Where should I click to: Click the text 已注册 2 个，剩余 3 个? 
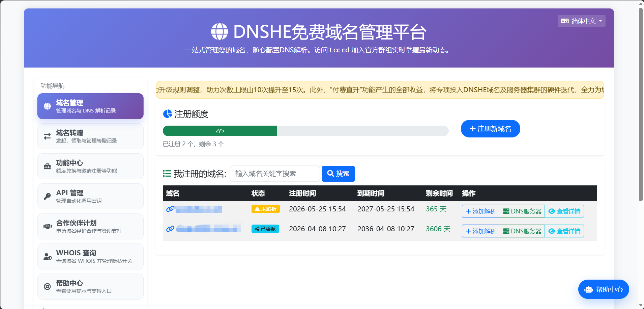click(194, 144)
